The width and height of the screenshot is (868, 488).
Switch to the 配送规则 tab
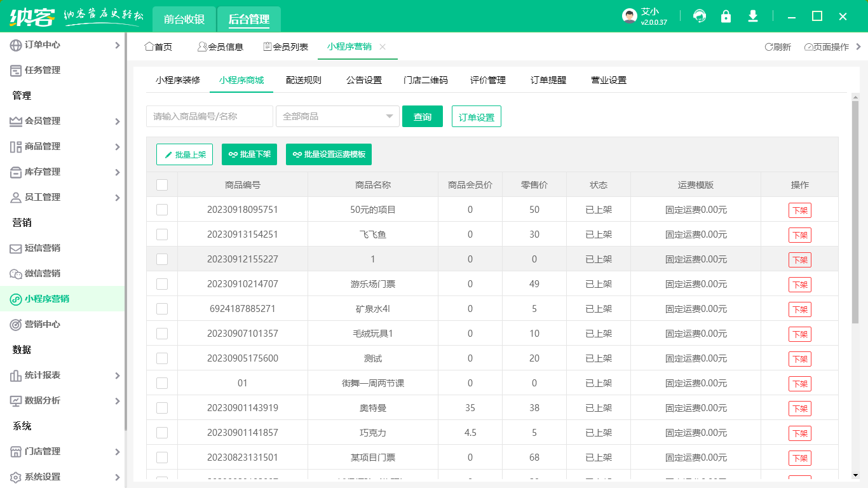click(304, 80)
